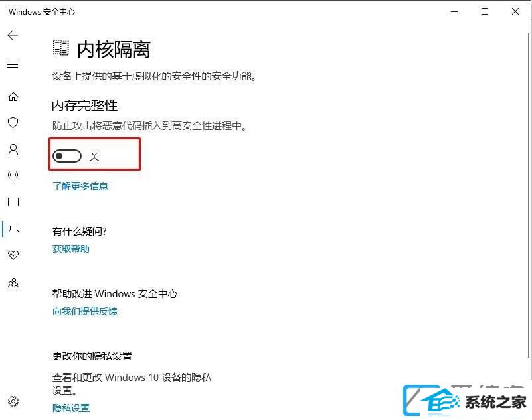The width and height of the screenshot is (532, 420).
Task: Toggle the 内存完整性 switch on
Action: pyautogui.click(x=67, y=156)
